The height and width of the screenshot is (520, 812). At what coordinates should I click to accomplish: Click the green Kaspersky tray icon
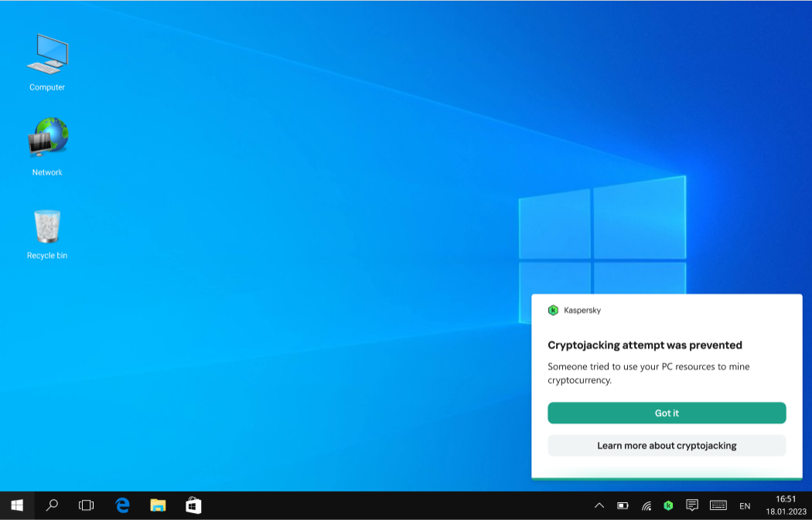[668, 505]
